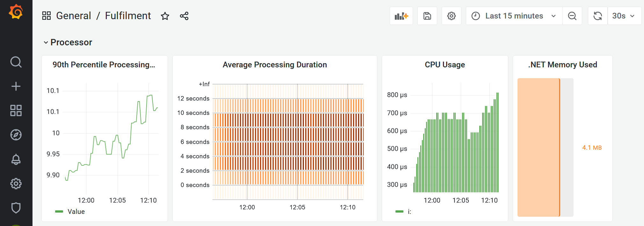
Task: Click the dashboard grid icon beside General
Action: point(47,16)
